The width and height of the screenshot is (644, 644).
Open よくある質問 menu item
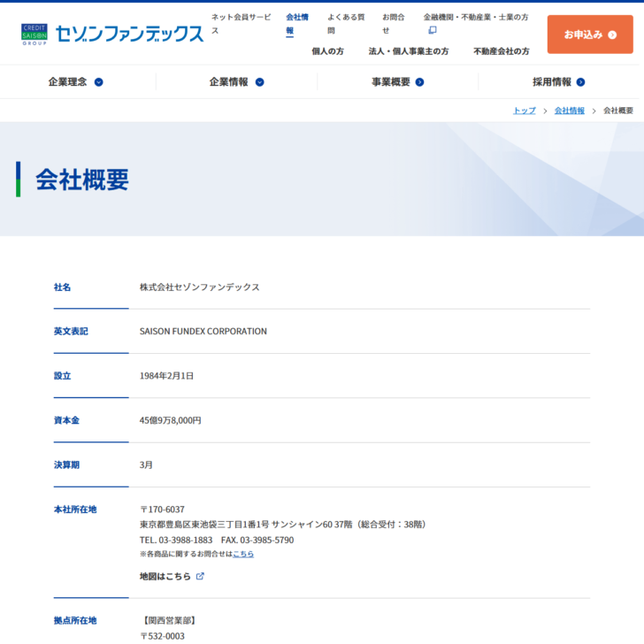click(346, 24)
